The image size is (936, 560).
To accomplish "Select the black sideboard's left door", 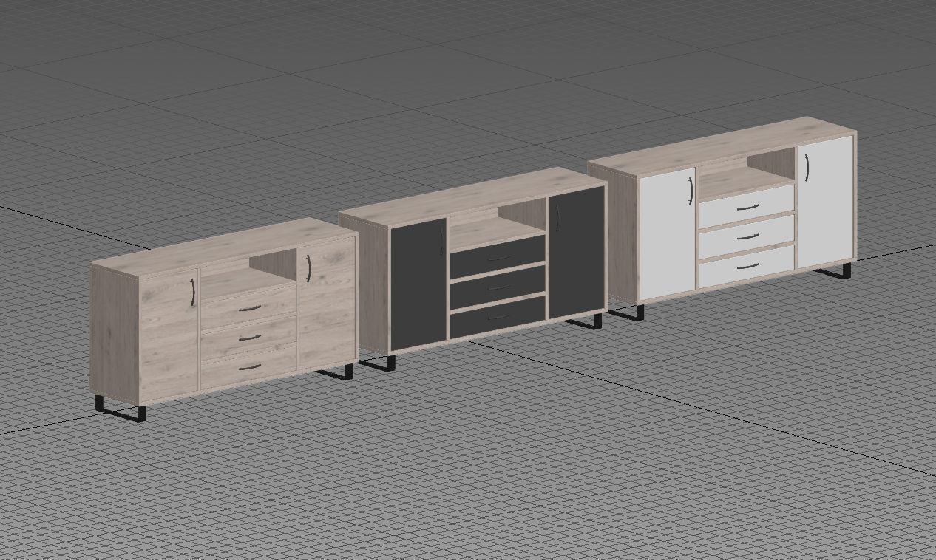I will click(x=418, y=283).
